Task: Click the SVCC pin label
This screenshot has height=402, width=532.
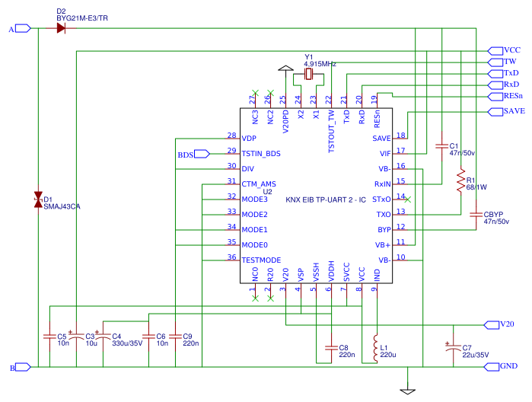Action: (346, 272)
